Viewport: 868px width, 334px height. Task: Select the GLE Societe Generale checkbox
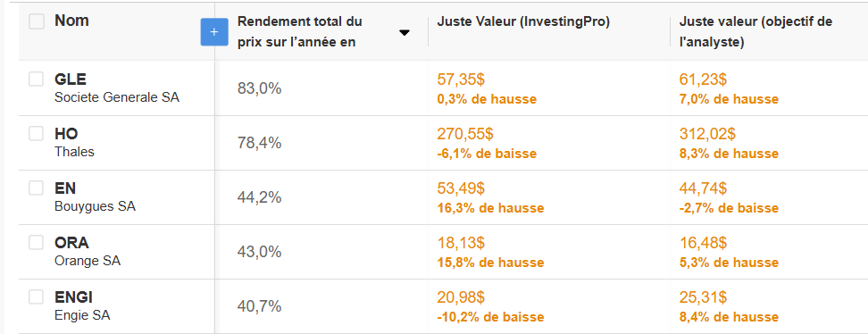[x=36, y=79]
